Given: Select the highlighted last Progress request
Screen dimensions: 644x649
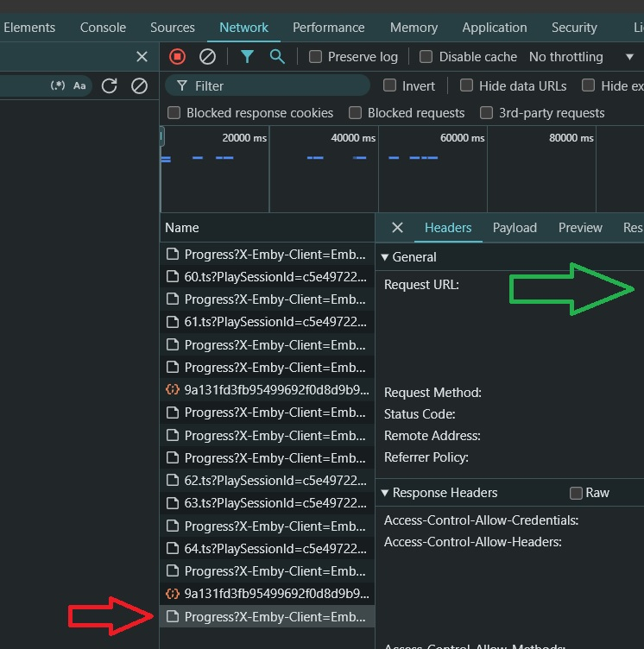Looking at the screenshot, I should click(x=267, y=617).
